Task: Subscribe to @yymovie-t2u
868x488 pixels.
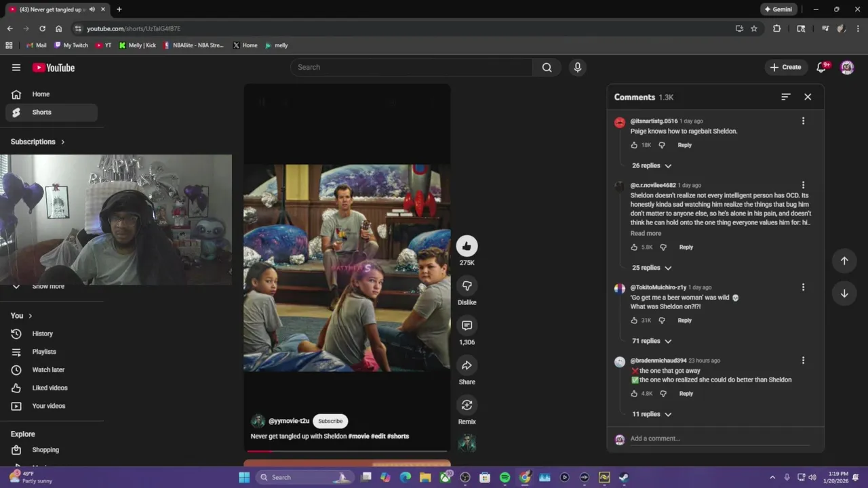Action: (330, 421)
